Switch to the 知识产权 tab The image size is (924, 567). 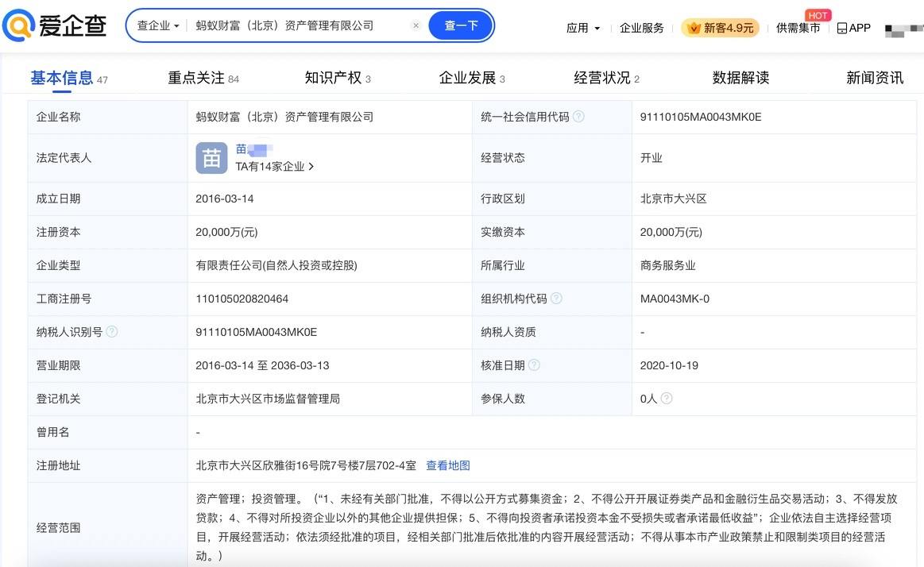[x=338, y=78]
